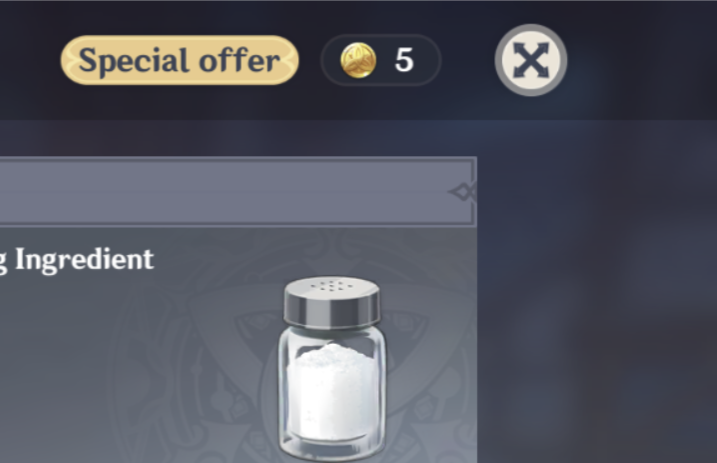Click the dark top bar left of Special offer

[x=30, y=61]
